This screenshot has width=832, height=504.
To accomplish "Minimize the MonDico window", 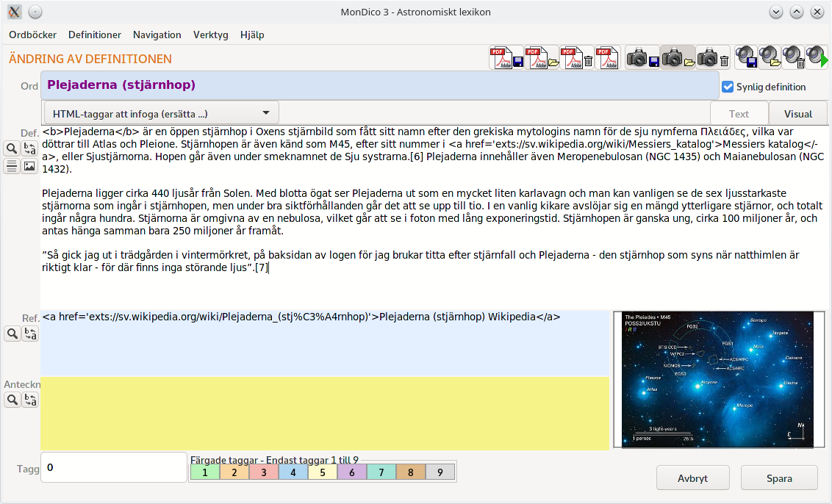I will [775, 12].
